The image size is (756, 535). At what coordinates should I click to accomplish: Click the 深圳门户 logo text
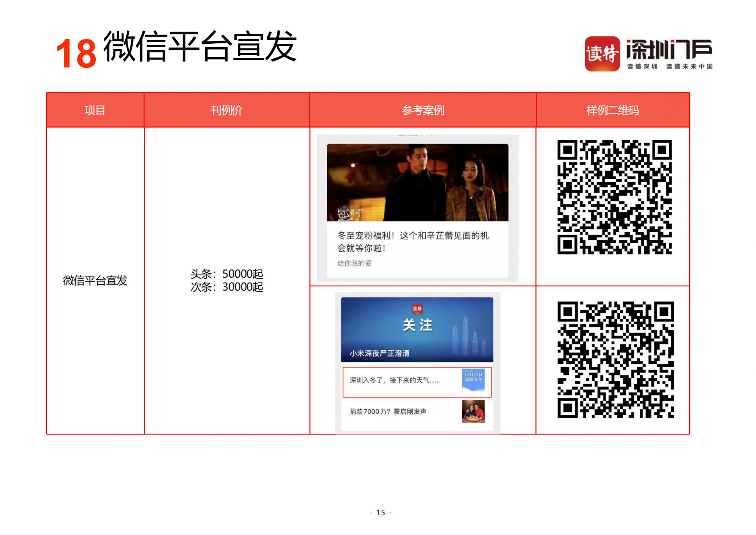point(669,49)
